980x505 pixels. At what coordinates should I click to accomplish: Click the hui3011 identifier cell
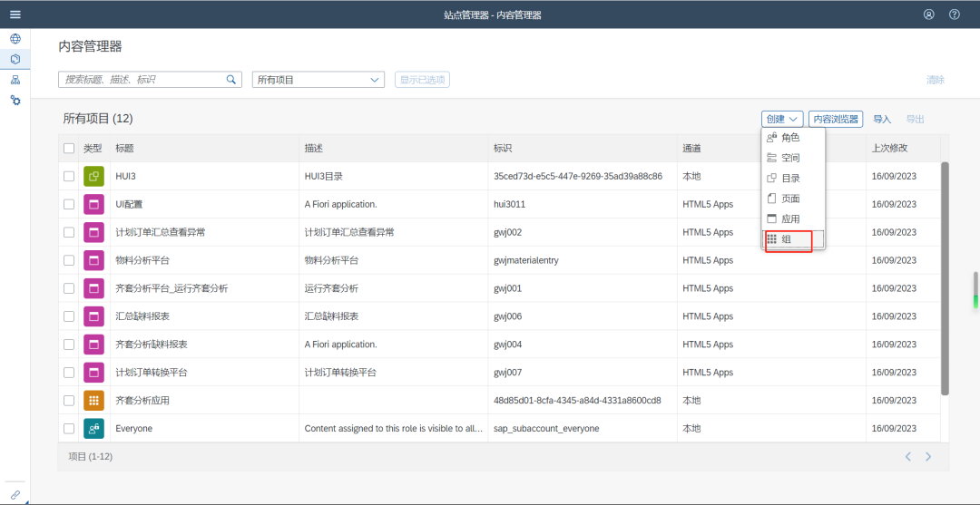point(509,204)
